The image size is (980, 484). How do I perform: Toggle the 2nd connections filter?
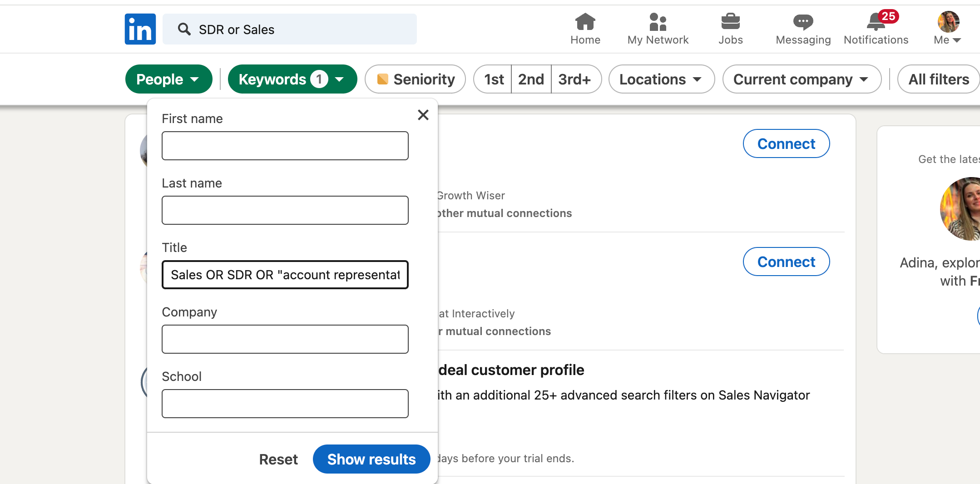click(x=531, y=79)
